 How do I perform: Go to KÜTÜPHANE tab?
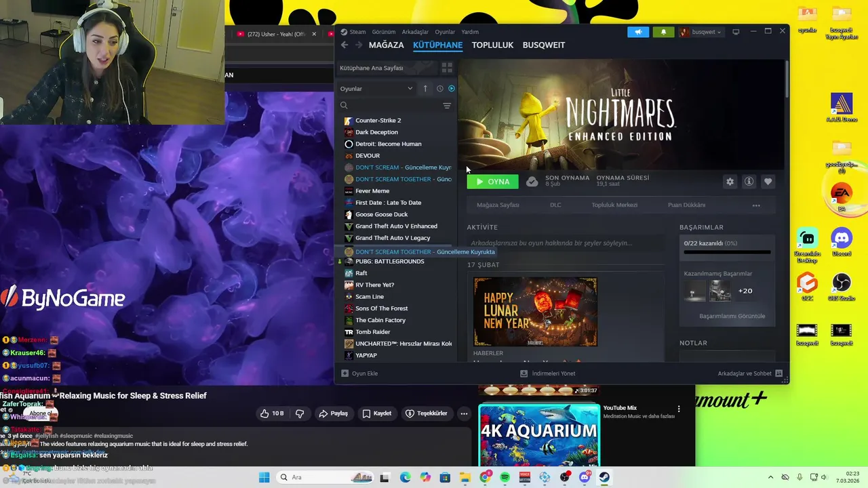coord(437,45)
